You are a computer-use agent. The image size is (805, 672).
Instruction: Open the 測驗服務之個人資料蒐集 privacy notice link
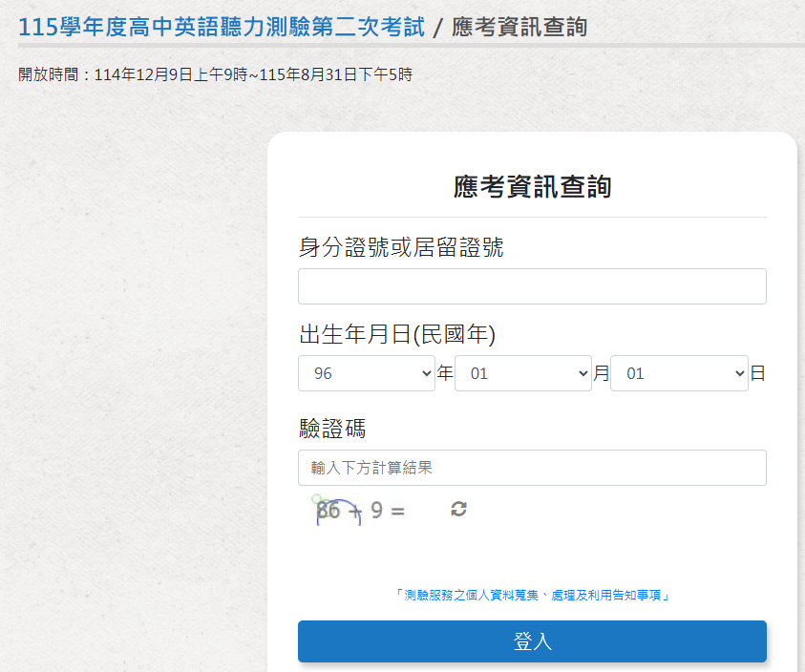coord(532,595)
